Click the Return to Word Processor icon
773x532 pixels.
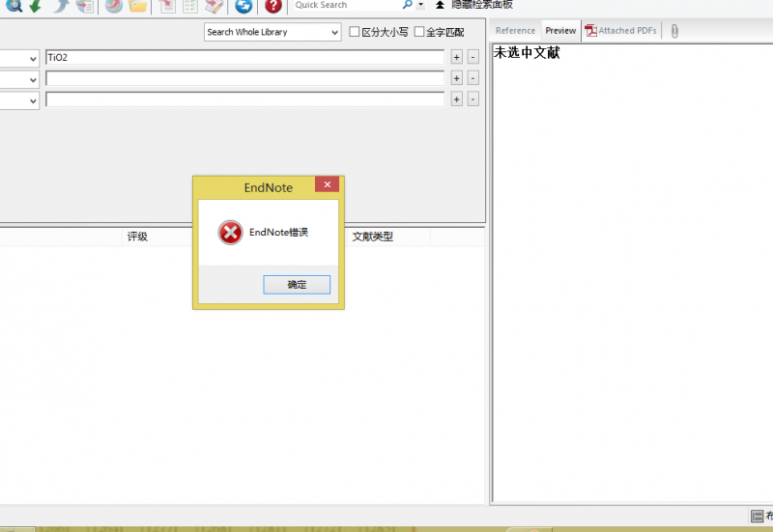(x=214, y=6)
